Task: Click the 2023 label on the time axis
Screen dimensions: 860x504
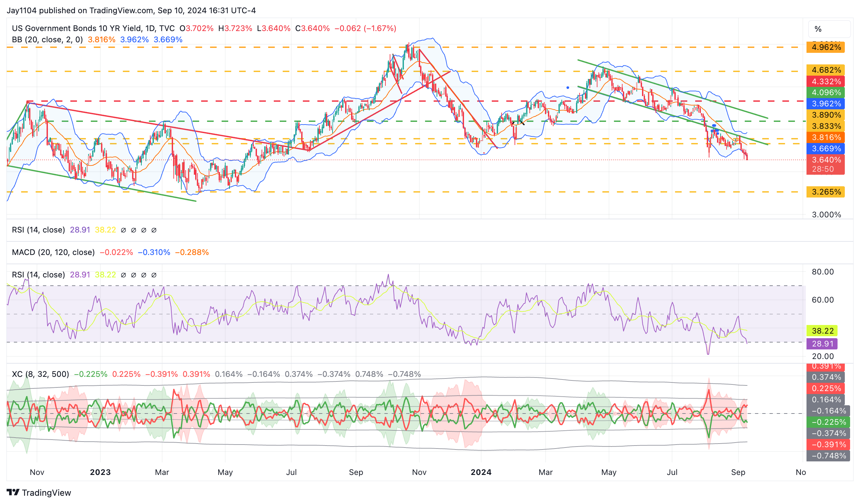Action: pyautogui.click(x=100, y=472)
